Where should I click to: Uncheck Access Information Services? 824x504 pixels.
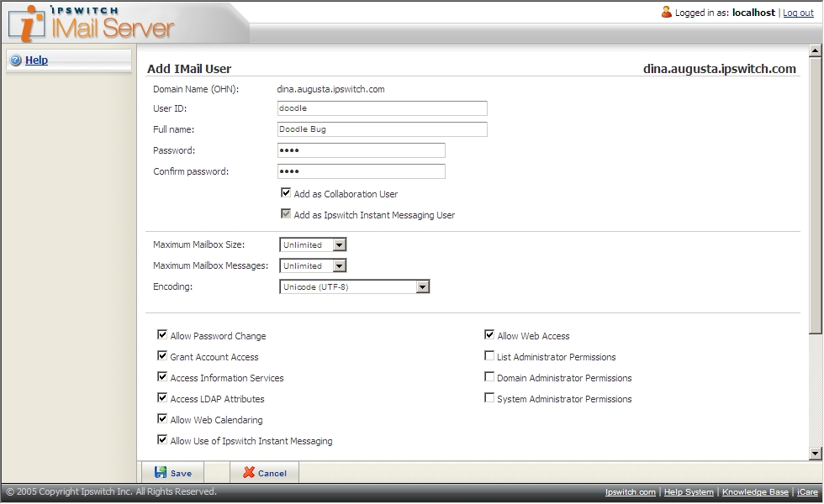(x=162, y=376)
